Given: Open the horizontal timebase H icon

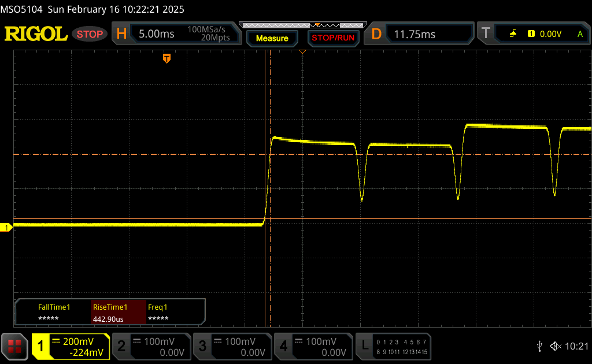Looking at the screenshot, I should [x=121, y=34].
